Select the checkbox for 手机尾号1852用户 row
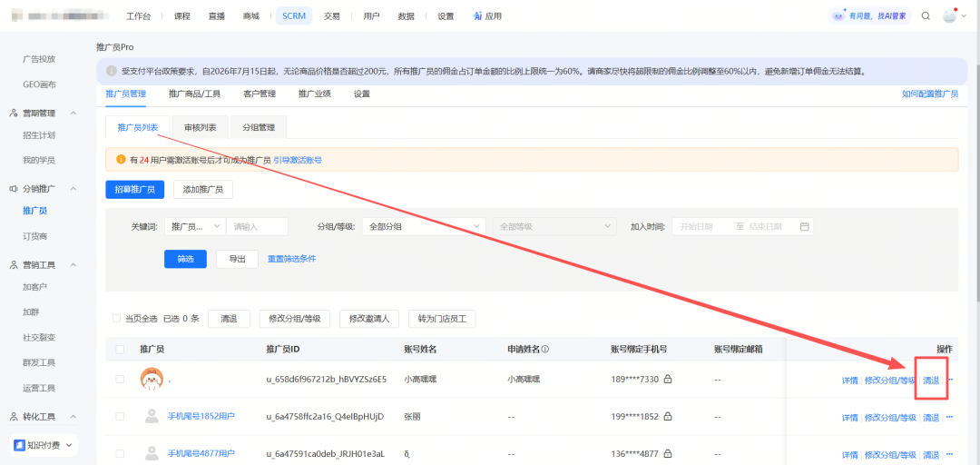Screen dimensions: 980x465 (120, 417)
